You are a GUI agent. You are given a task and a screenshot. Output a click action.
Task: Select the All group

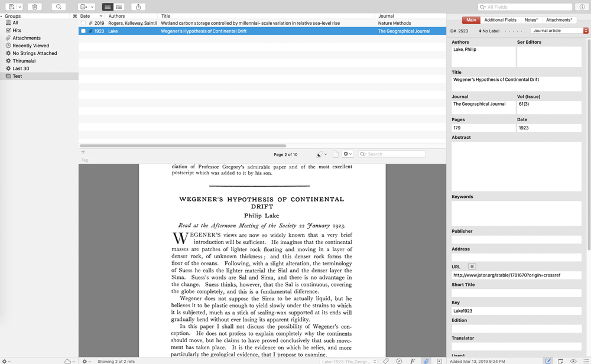pyautogui.click(x=15, y=22)
